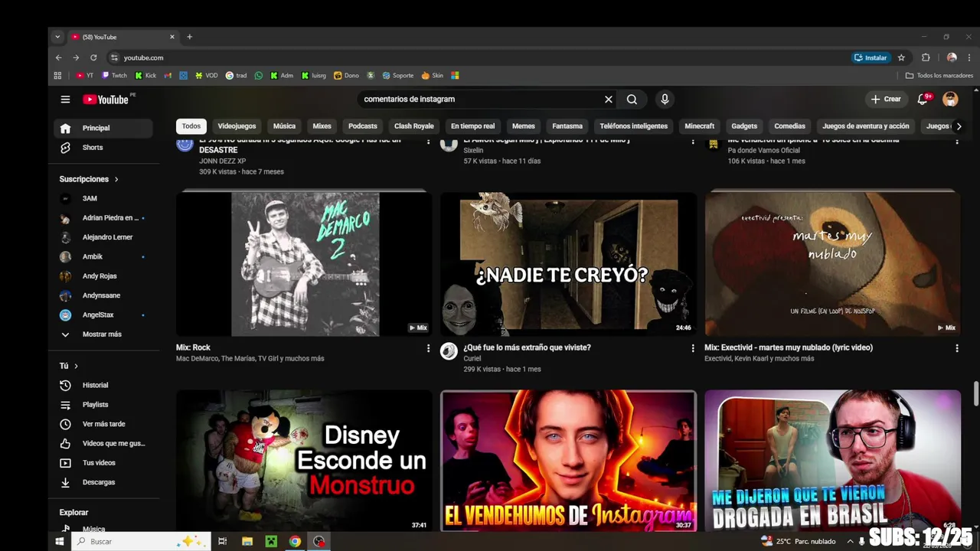Go back in Chrome
Viewport: 980px width, 551px height.
(59, 57)
